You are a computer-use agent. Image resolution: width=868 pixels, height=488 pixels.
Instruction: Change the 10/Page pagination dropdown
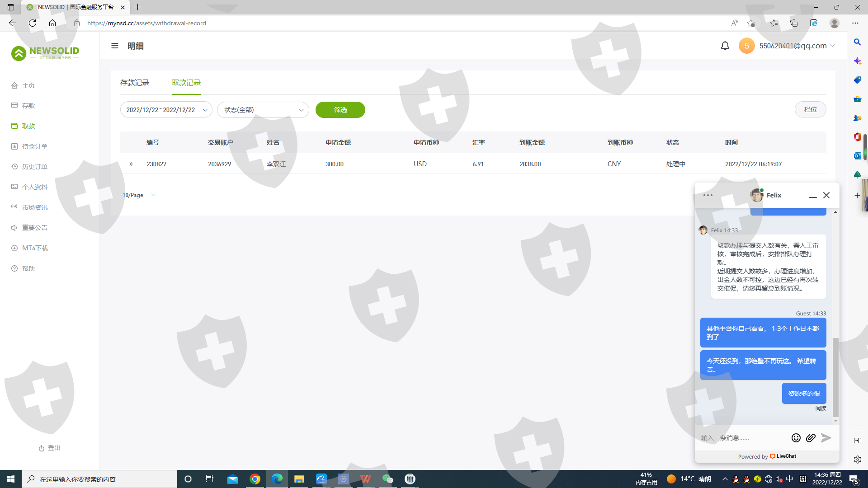(139, 195)
